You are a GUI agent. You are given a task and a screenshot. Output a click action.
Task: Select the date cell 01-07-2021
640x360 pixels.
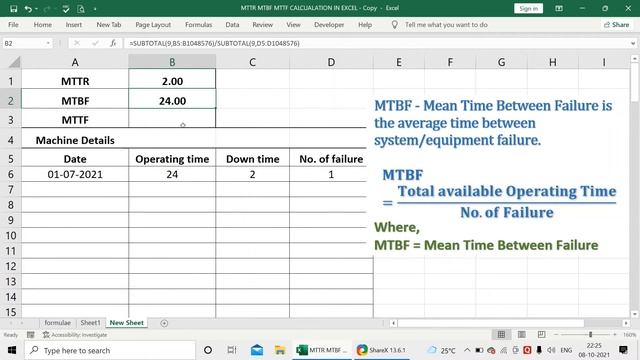pos(75,174)
